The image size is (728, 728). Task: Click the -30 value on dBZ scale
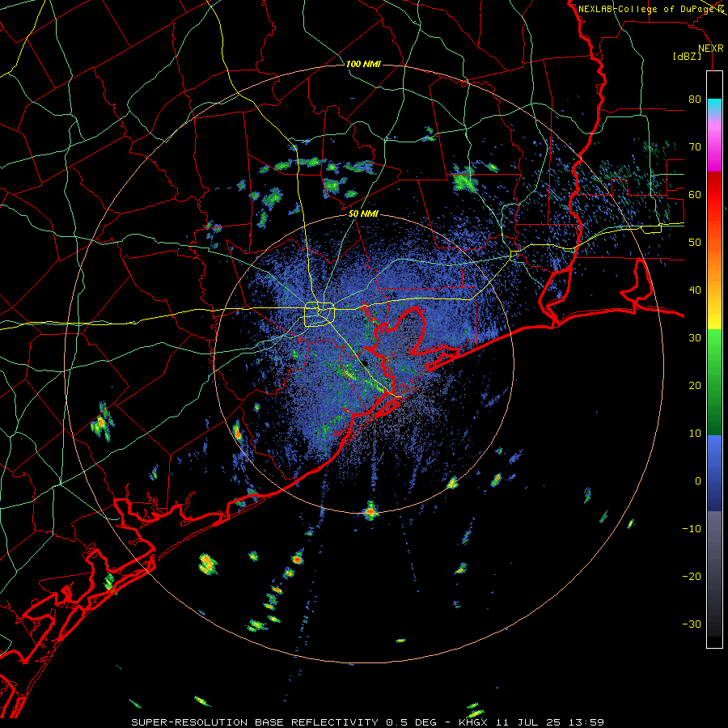692,624
